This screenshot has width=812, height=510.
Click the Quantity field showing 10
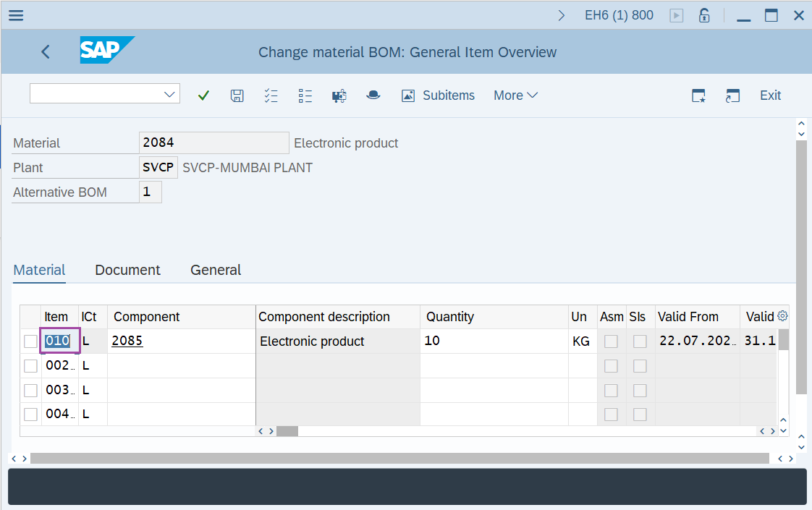(492, 341)
